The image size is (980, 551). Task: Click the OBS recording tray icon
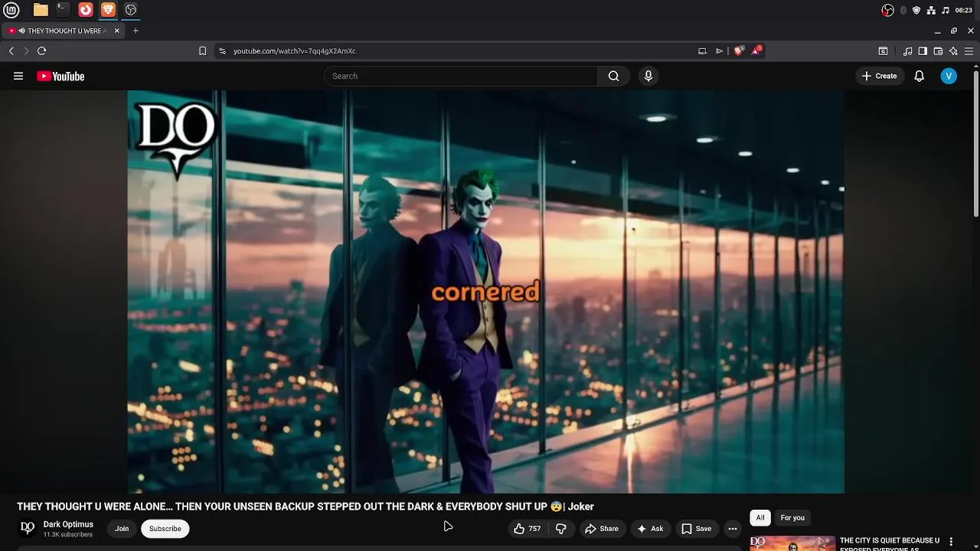(887, 10)
